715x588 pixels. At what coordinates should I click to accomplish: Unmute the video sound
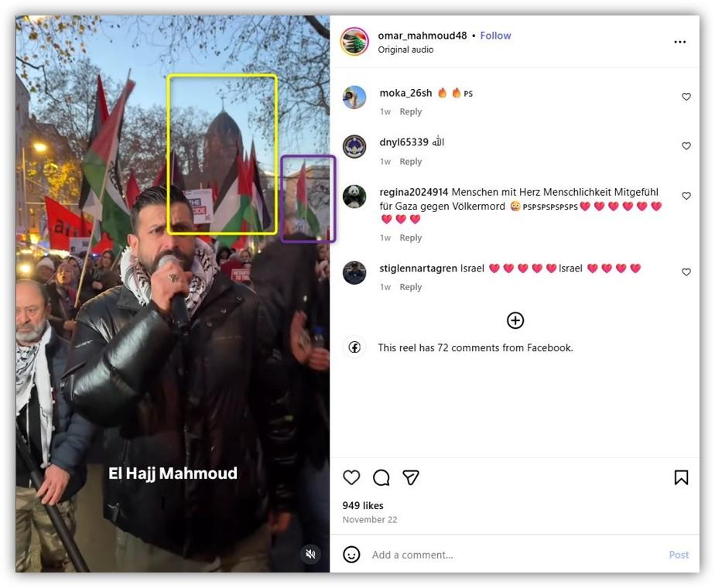click(311, 554)
